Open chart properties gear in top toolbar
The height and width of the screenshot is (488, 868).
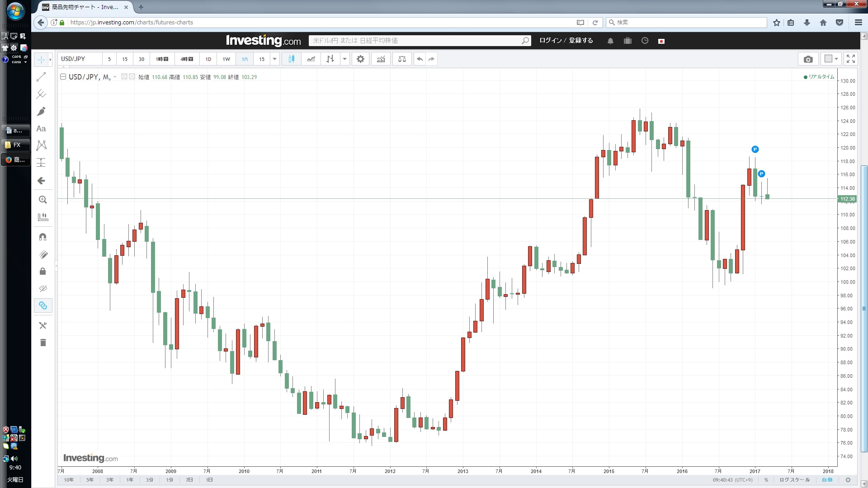tap(360, 59)
